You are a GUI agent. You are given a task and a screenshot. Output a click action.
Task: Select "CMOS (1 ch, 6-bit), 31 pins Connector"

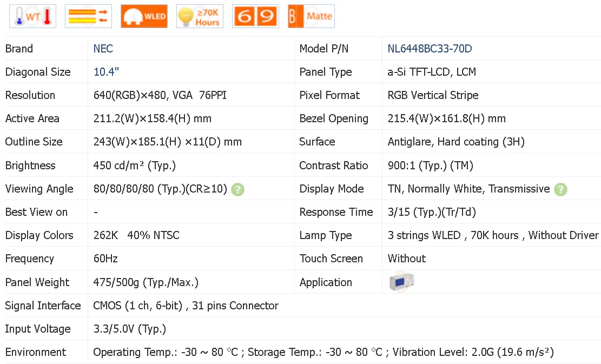click(186, 306)
